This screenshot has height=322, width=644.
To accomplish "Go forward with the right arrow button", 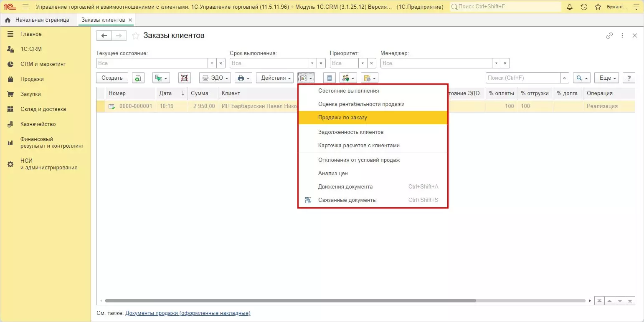I will coord(119,36).
